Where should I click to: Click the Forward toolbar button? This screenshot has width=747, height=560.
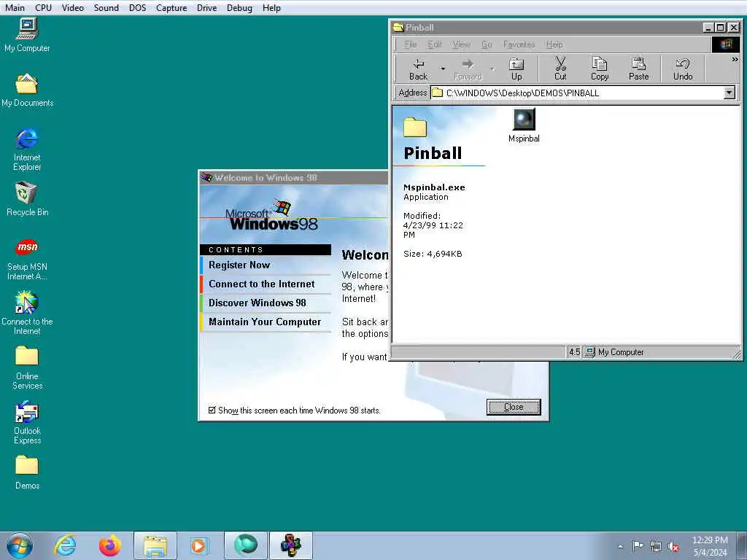(x=468, y=69)
